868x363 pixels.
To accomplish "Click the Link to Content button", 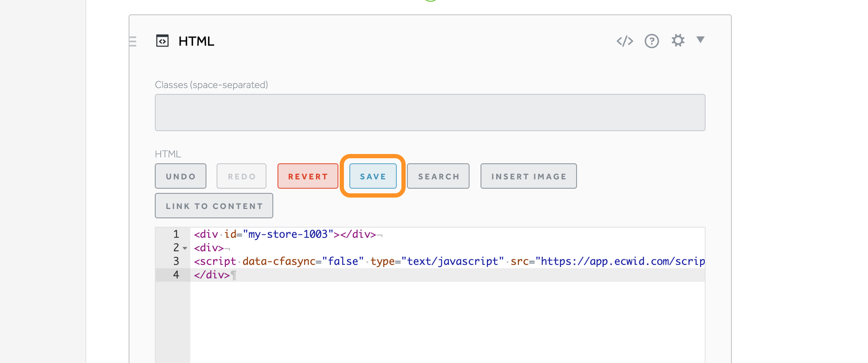I will click(214, 206).
